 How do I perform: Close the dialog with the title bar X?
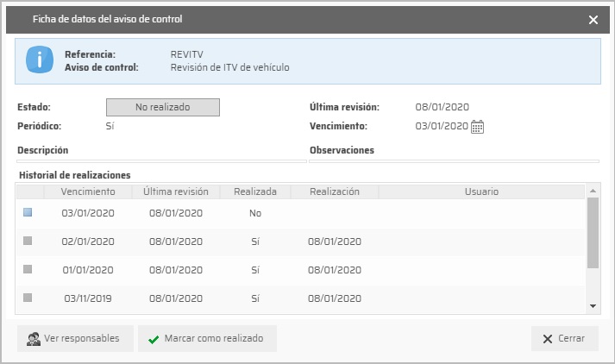(x=593, y=20)
